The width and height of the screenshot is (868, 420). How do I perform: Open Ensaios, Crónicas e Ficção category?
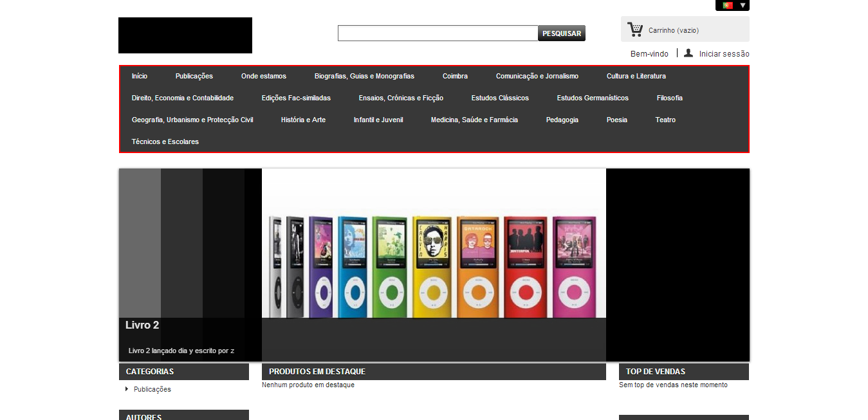[x=401, y=98]
